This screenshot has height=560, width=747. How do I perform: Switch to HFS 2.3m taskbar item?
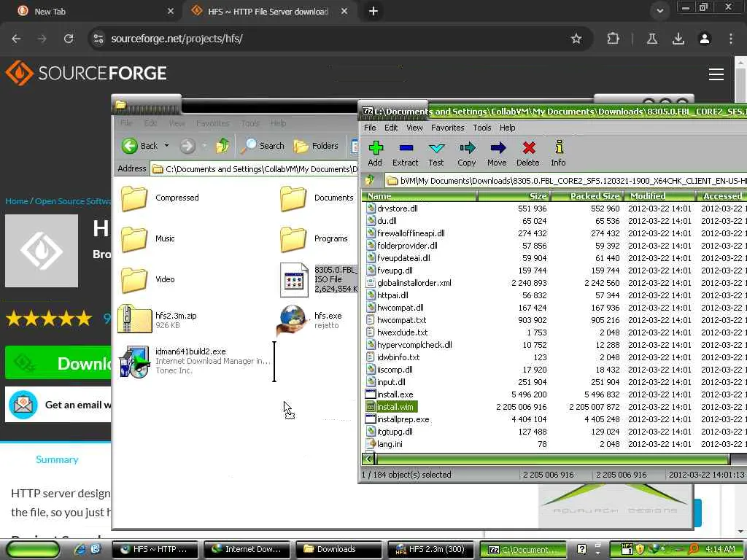[x=430, y=550]
